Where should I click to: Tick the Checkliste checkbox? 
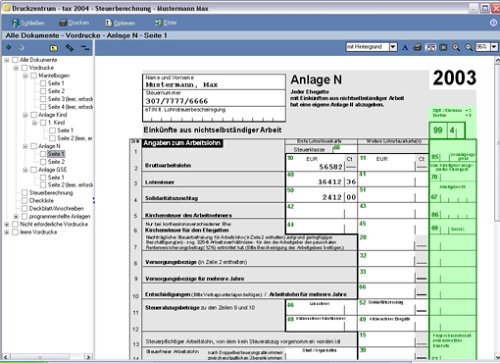pos(24,201)
